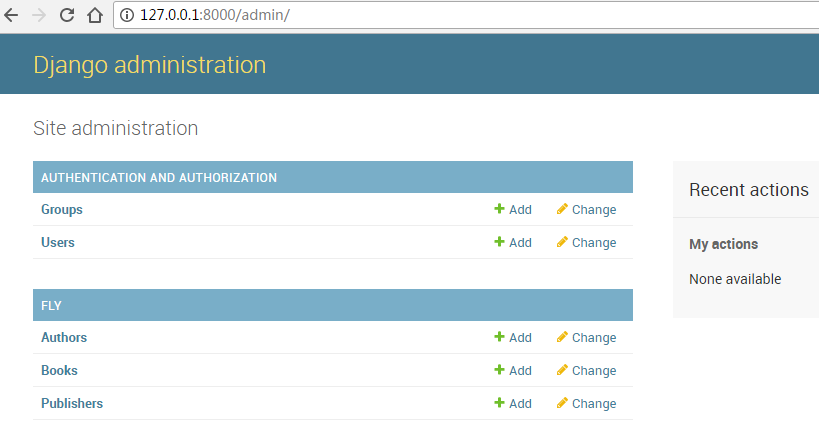
Task: Open the Authors model link
Action: 64,337
